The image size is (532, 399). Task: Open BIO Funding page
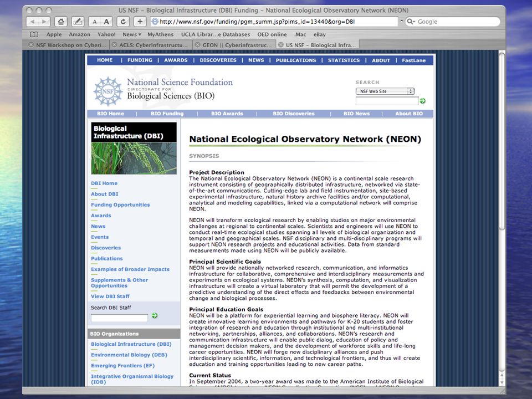(x=167, y=114)
